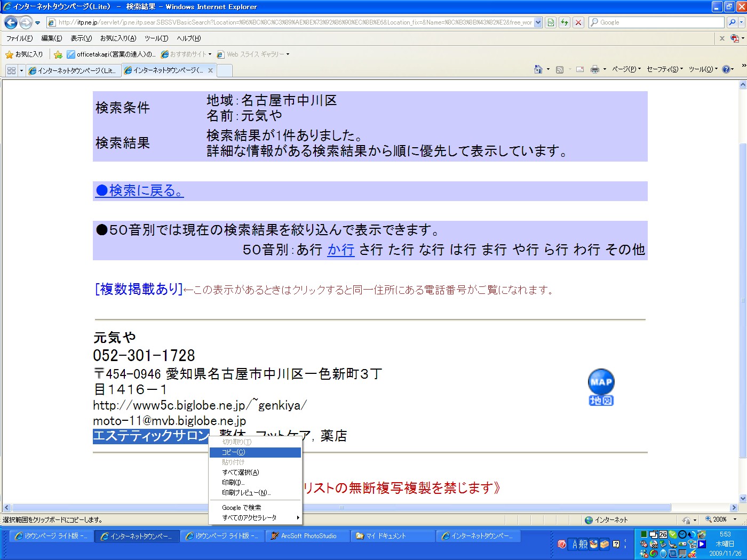Click the horizontal scrollbar right arrow
The width and height of the screenshot is (747, 560).
pyautogui.click(x=734, y=508)
